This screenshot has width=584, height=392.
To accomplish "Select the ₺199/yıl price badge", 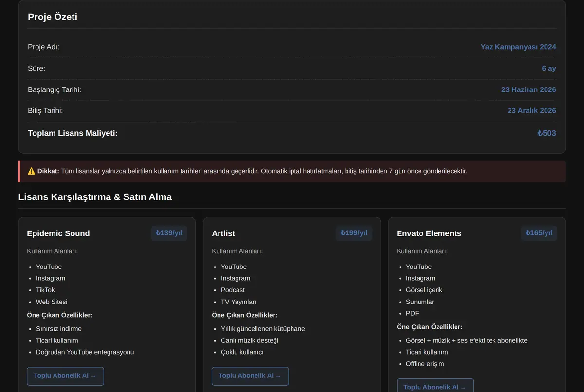I will 354,233.
